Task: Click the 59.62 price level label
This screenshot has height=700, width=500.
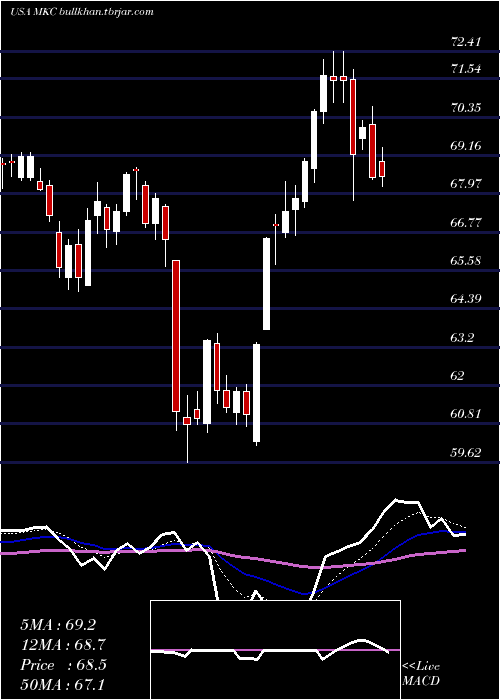Action: point(467,453)
